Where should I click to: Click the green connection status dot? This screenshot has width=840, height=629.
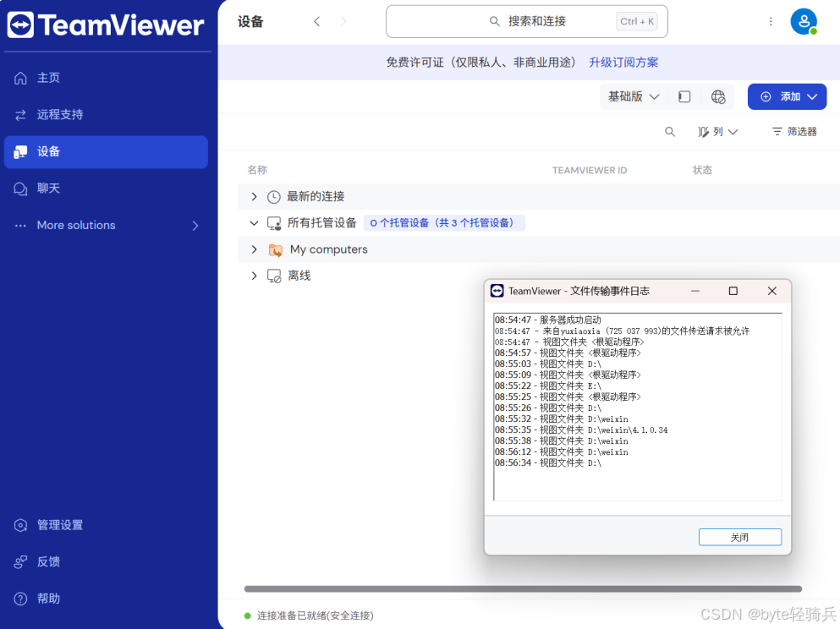point(248,615)
